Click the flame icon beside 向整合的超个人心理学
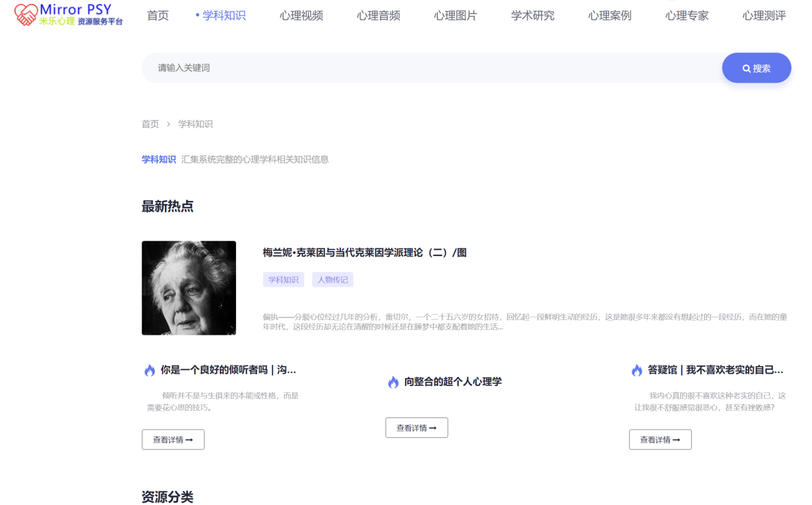Image resolution: width=812 pixels, height=505 pixels. coord(394,381)
